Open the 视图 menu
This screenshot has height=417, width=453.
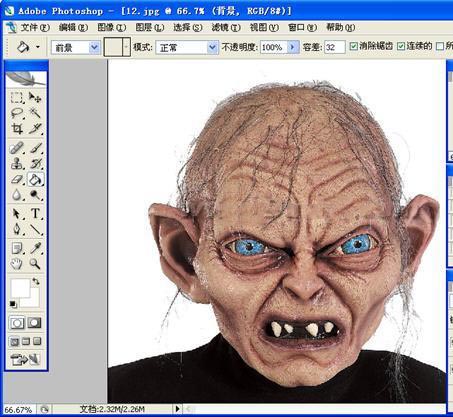[264, 27]
